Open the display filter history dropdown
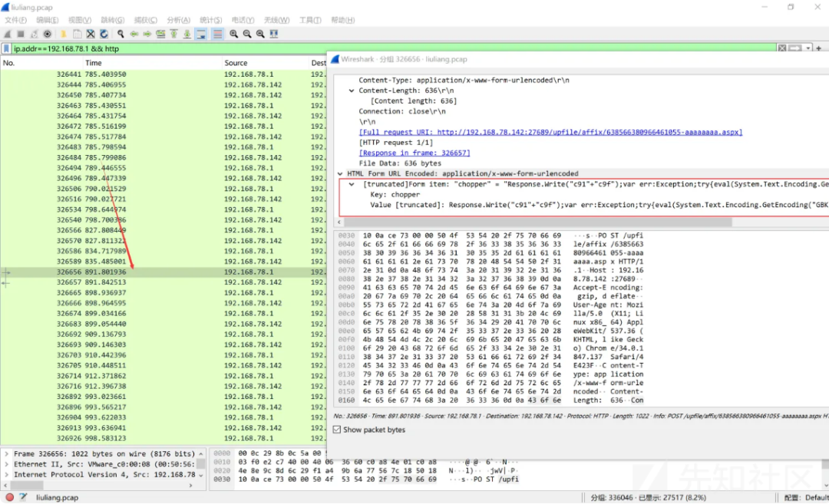The width and height of the screenshot is (829, 504). coord(808,48)
